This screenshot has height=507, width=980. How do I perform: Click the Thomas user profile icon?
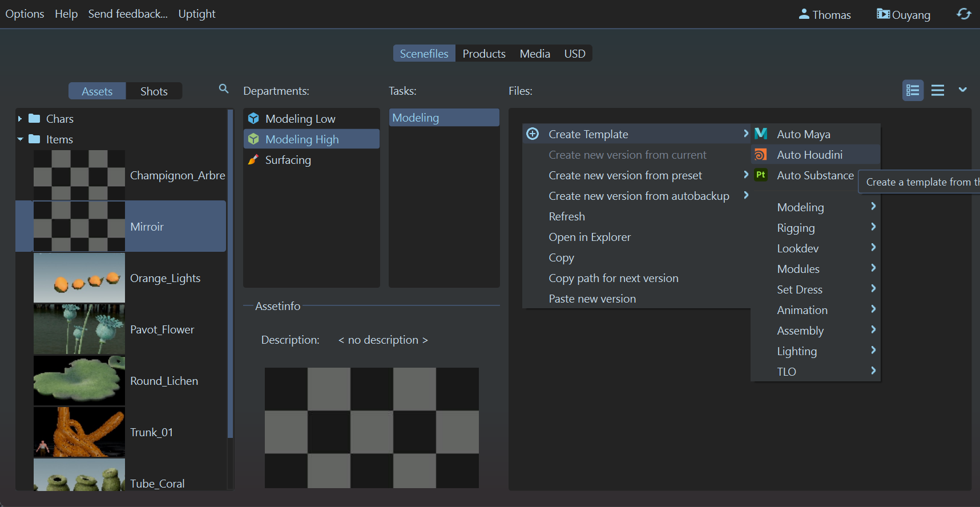(804, 14)
